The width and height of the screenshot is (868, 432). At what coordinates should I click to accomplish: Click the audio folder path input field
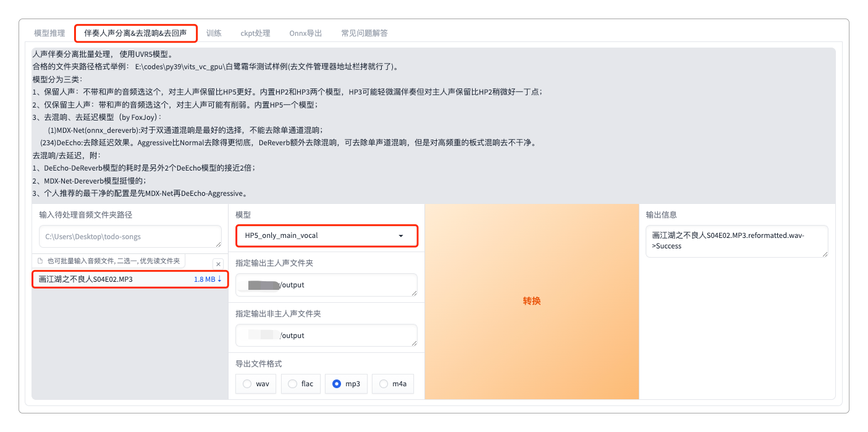tap(130, 237)
